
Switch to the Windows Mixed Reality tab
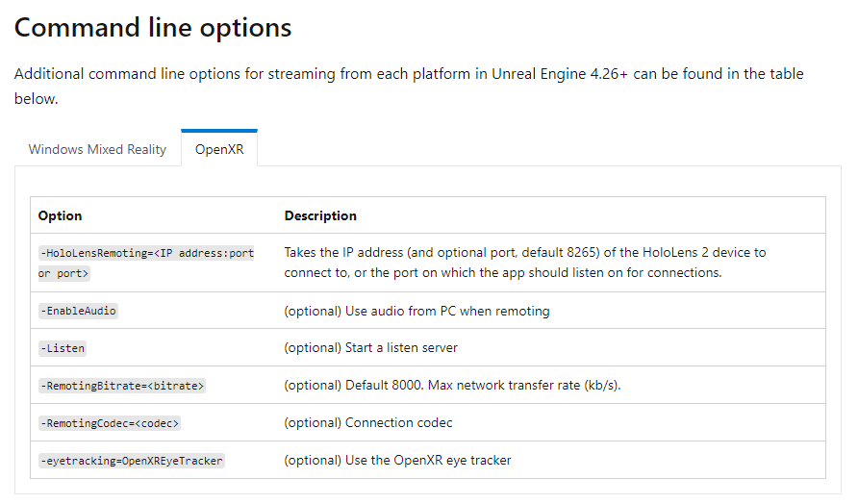coord(97,149)
